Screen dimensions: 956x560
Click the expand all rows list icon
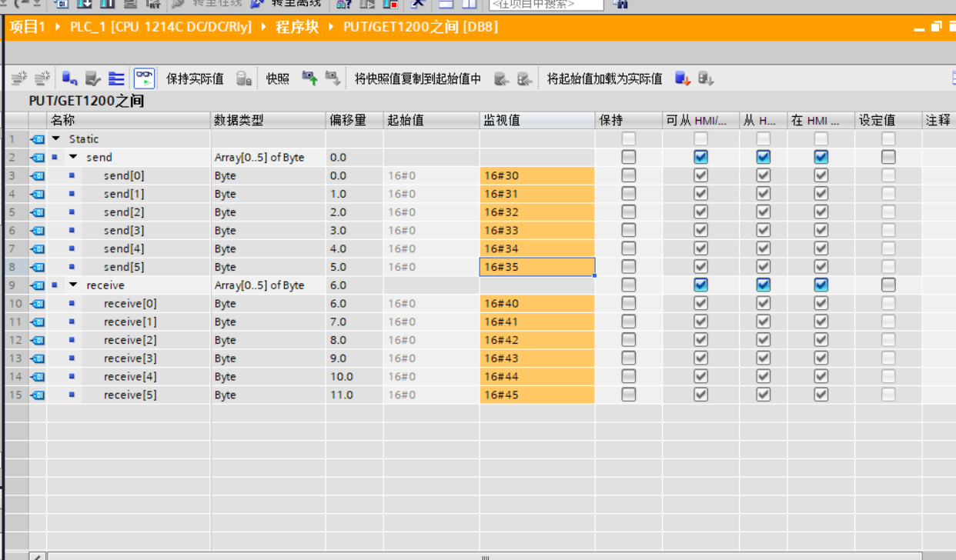116,78
